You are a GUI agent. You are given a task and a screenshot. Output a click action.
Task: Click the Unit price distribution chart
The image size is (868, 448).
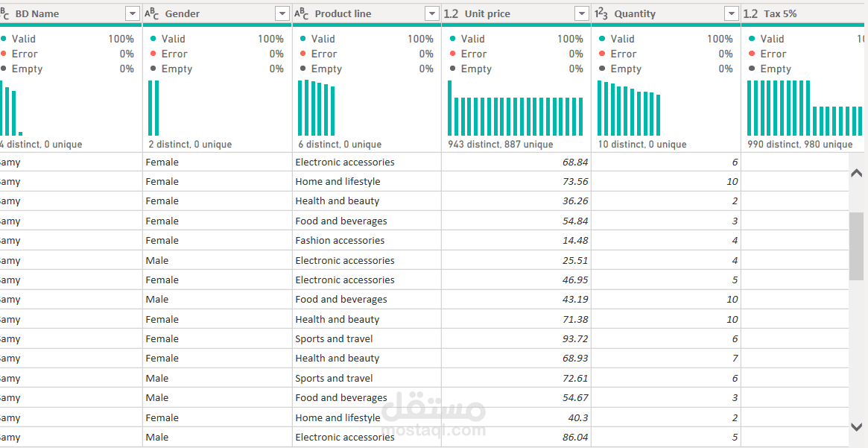tap(516, 112)
